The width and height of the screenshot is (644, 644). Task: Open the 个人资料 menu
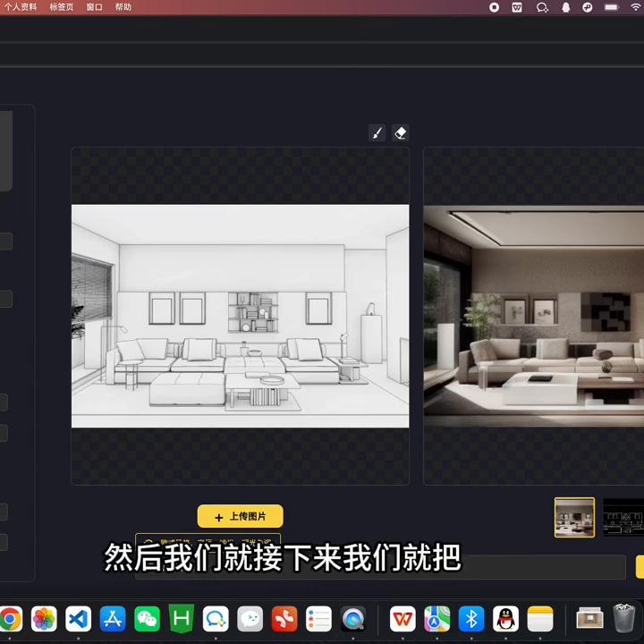(x=20, y=7)
